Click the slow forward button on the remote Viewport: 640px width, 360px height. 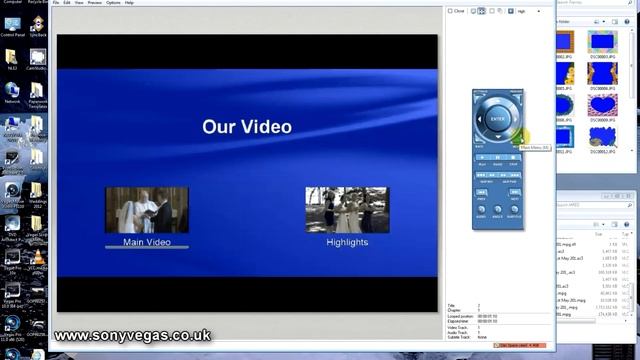504,175
